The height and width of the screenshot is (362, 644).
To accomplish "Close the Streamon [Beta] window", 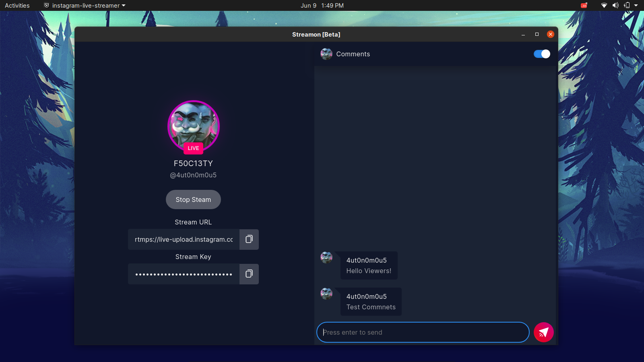I will pyautogui.click(x=551, y=34).
